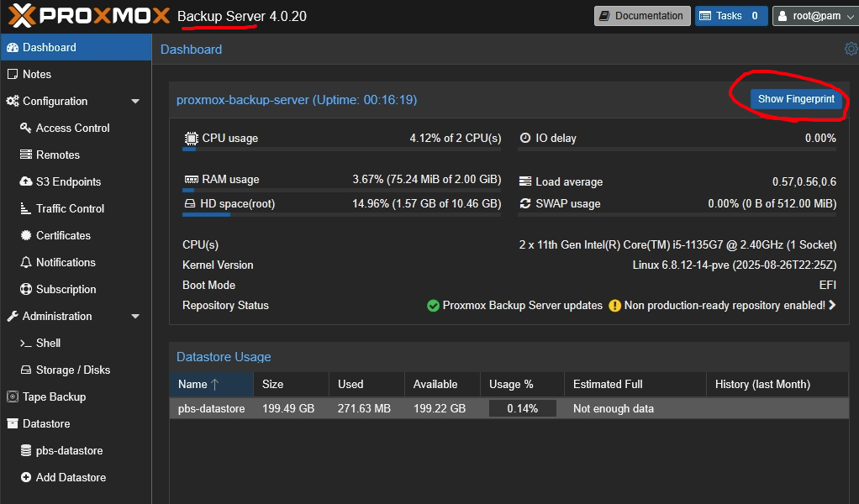This screenshot has width=859, height=504.
Task: Sort by the Name column header
Action: (x=199, y=385)
